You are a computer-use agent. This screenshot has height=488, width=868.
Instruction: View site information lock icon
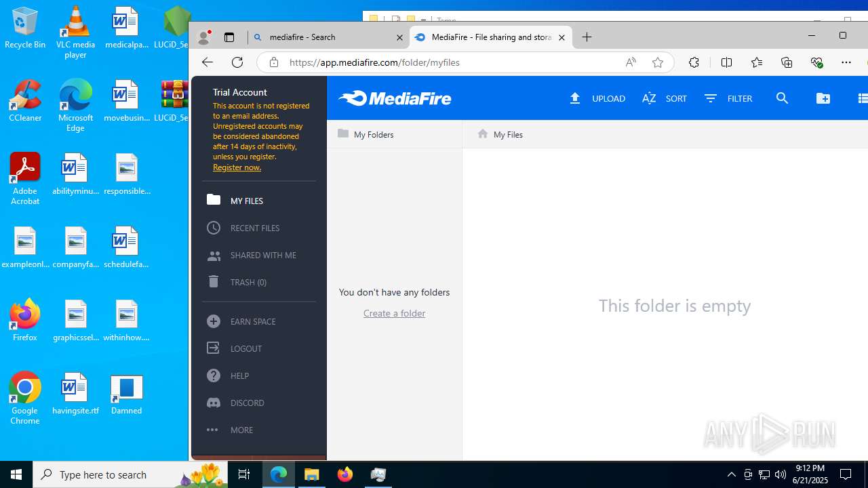274,62
